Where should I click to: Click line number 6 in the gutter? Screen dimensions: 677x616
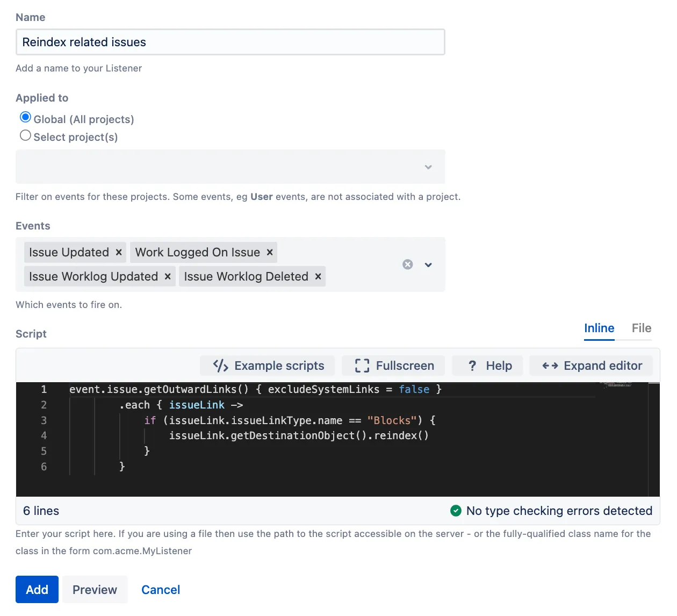click(x=44, y=467)
